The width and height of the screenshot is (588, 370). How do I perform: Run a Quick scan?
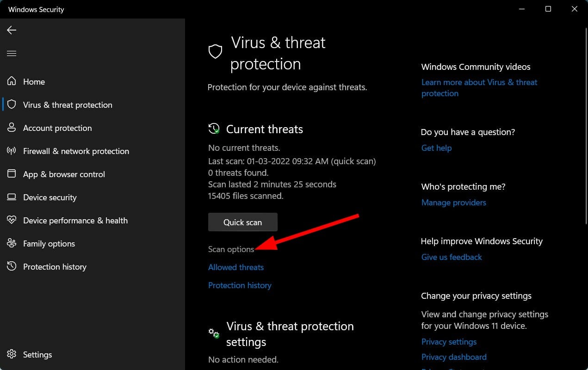[242, 222]
